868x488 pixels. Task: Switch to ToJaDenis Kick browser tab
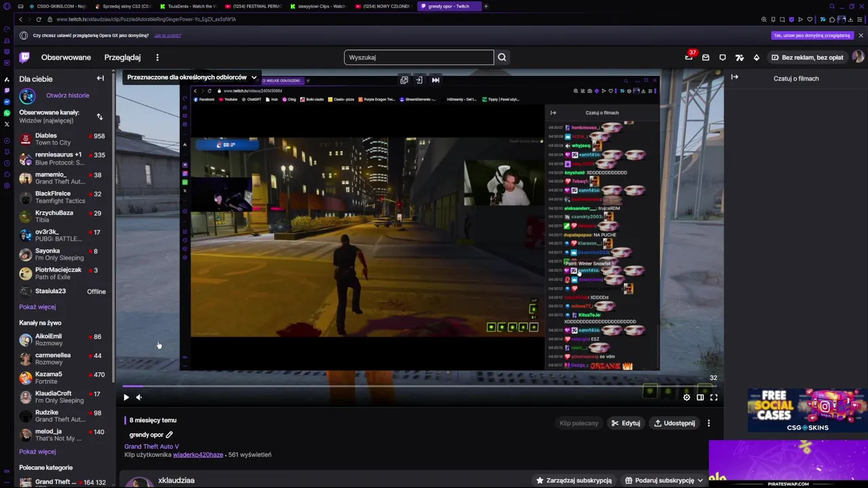click(189, 6)
